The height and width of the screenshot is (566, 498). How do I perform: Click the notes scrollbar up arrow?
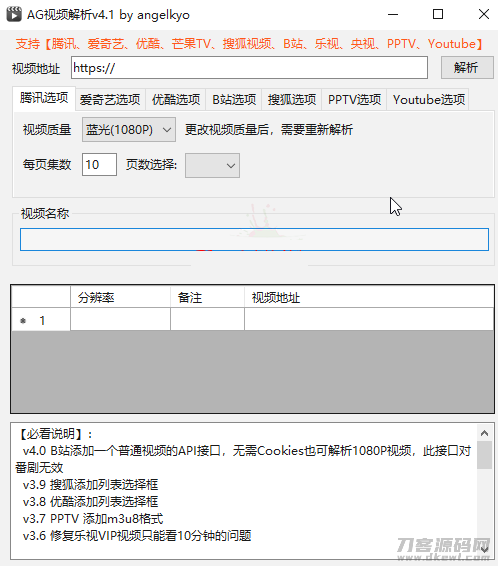[484, 433]
